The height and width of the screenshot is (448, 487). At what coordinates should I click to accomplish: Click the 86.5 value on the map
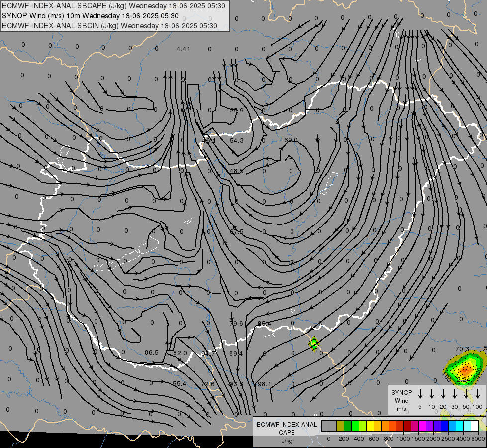[152, 353]
